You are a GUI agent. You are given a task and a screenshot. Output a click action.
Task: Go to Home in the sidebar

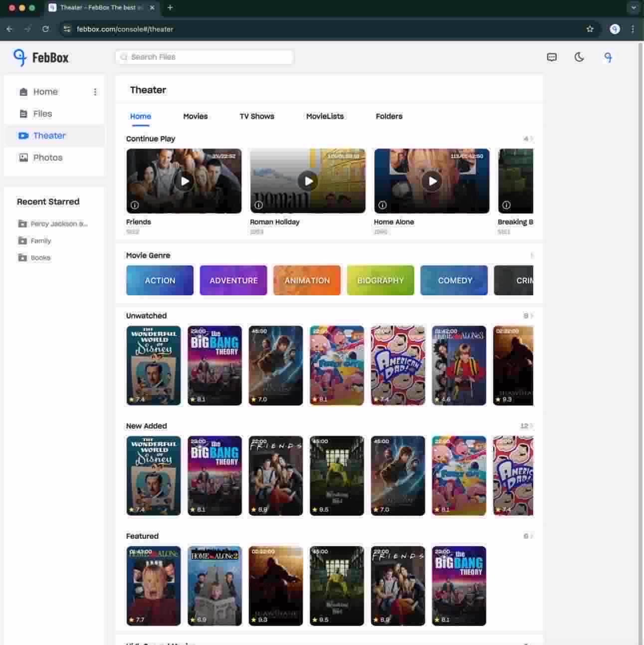click(45, 92)
